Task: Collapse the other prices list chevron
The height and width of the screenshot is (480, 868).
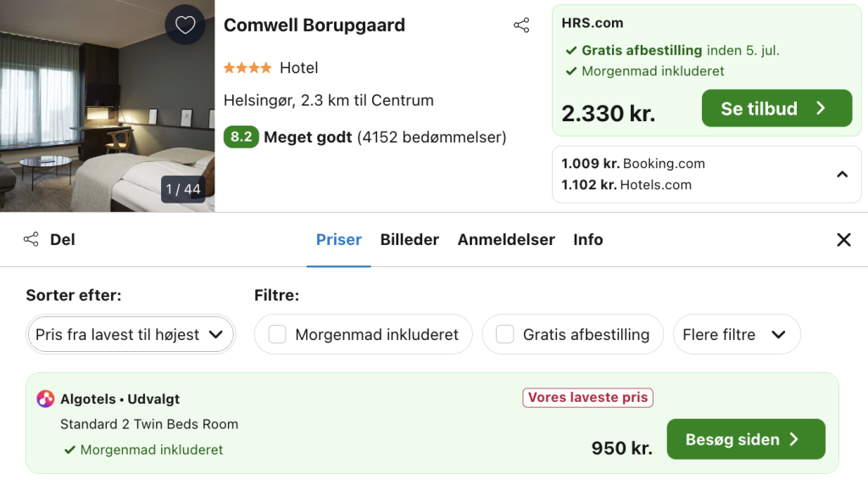Action: click(x=842, y=175)
